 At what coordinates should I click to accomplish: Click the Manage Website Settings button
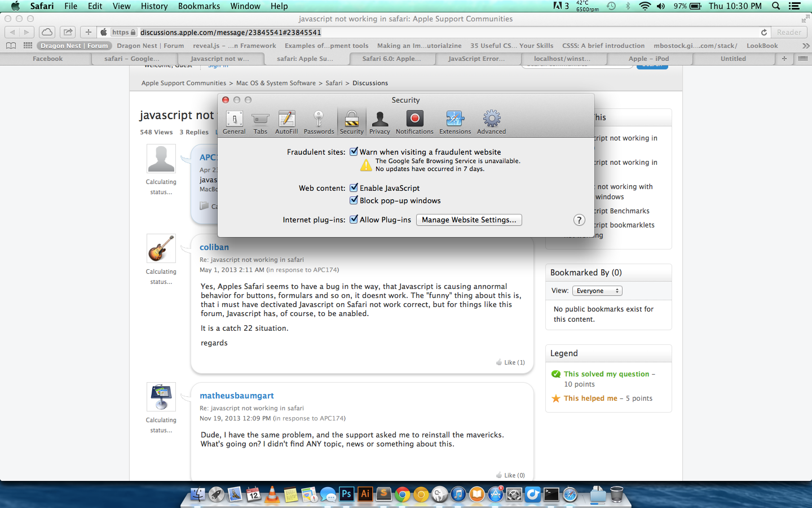(x=469, y=220)
